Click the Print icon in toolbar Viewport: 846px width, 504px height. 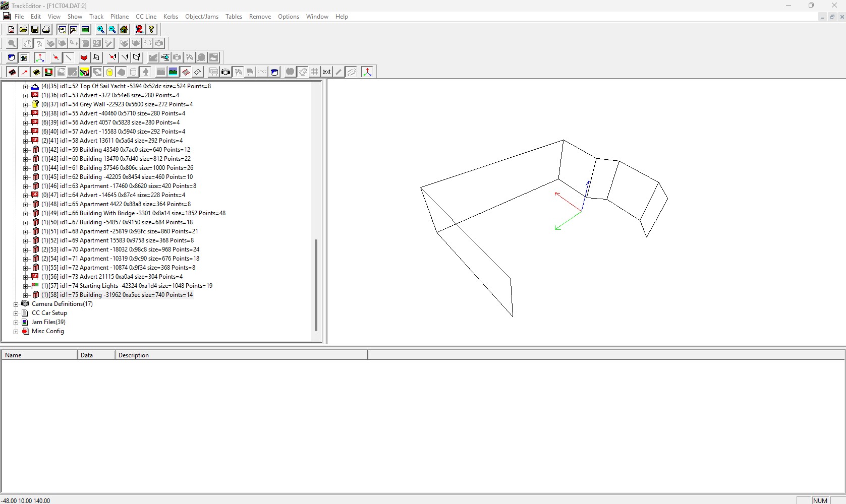tap(46, 29)
